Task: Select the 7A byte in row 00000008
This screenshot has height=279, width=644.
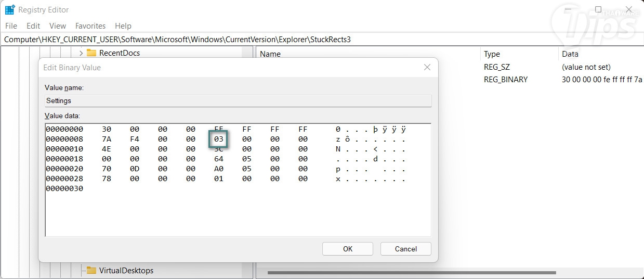Action: [x=107, y=139]
